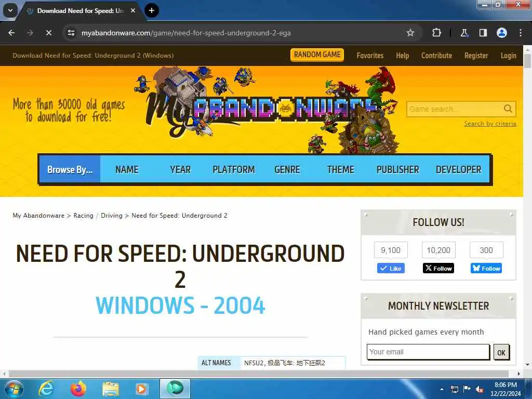Open site information icon in address bar
The width and height of the screenshot is (532, 399).
pos(71,33)
